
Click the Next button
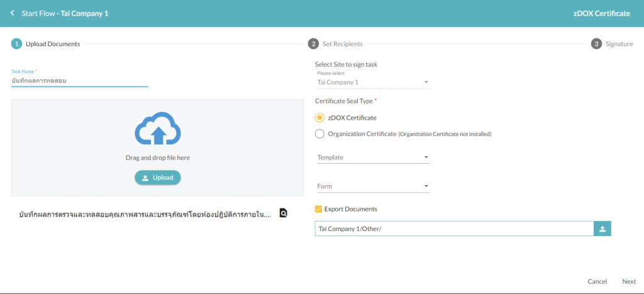(x=629, y=281)
